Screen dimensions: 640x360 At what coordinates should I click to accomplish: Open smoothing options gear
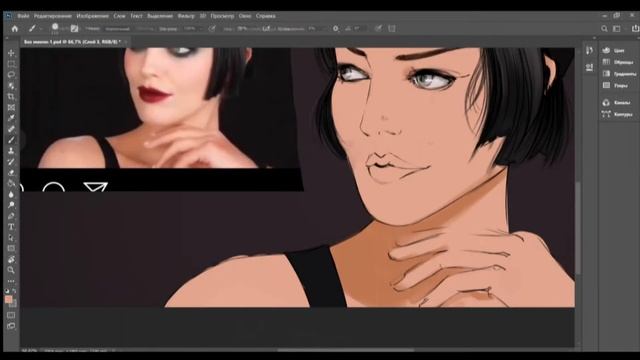point(336,29)
